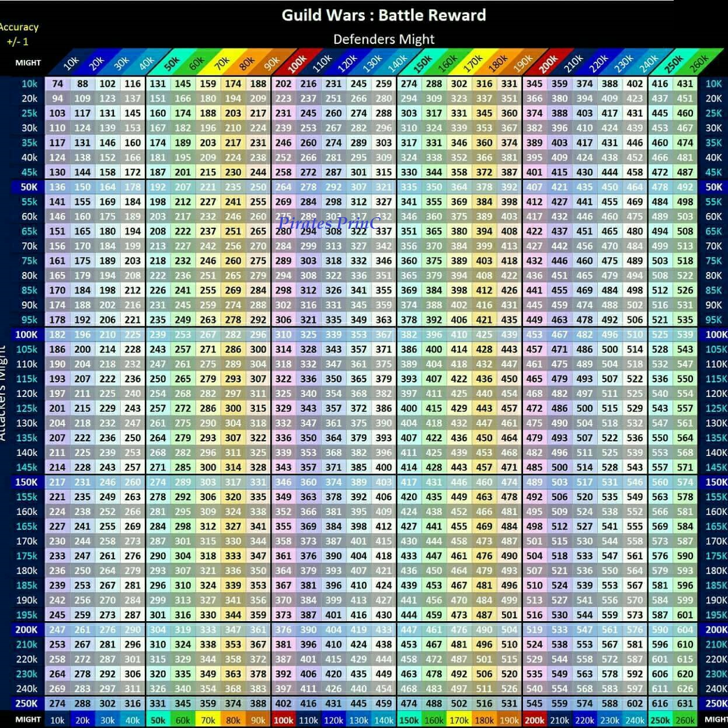The width and height of the screenshot is (728, 728).
Task: Select the Defenders Might header label
Action: pyautogui.click(x=384, y=39)
